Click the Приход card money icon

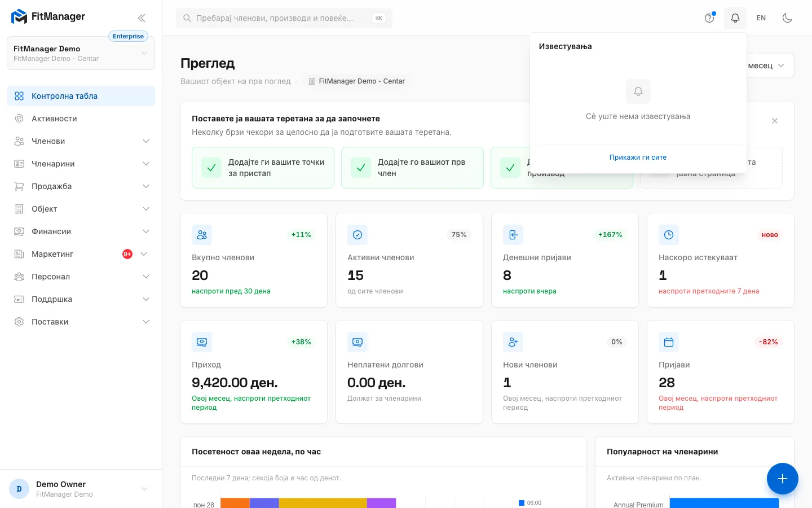pyautogui.click(x=202, y=342)
